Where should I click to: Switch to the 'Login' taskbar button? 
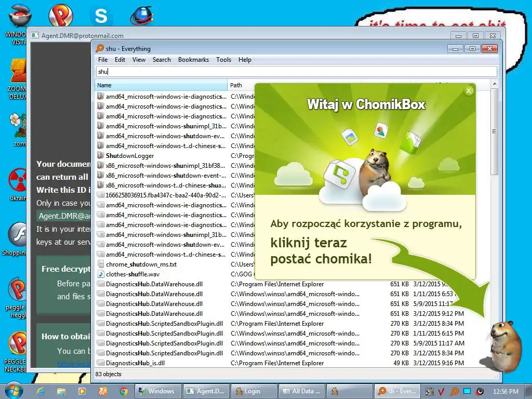[254, 391]
